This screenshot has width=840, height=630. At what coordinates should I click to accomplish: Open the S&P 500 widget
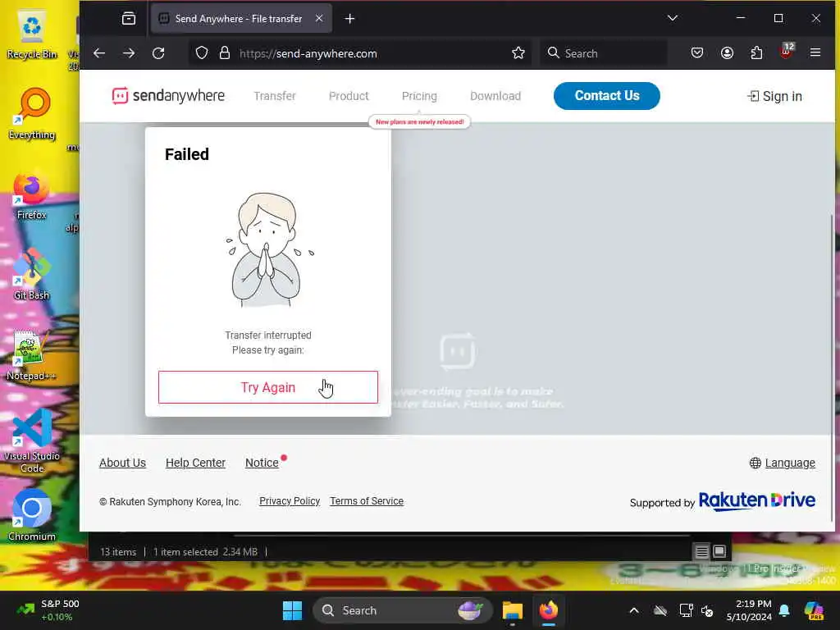[48, 610]
